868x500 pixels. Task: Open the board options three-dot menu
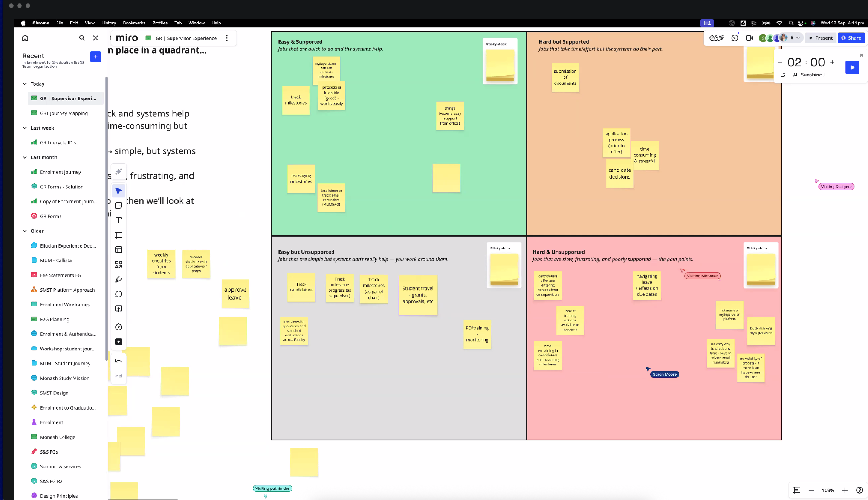pyautogui.click(x=227, y=38)
